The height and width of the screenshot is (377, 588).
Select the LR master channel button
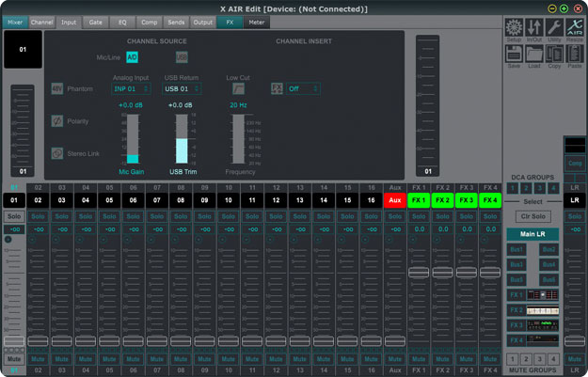click(x=575, y=200)
